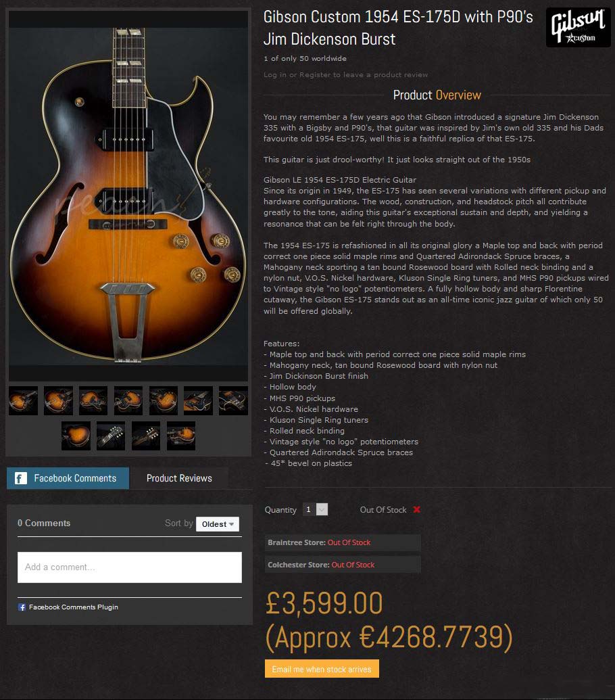The height and width of the screenshot is (700, 615).
Task: Click the Gibson Custom brand logo
Action: [578, 27]
